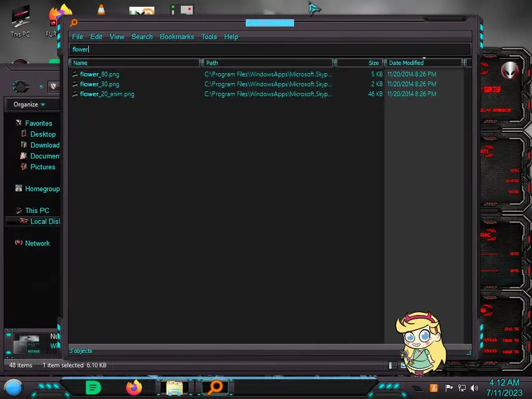Viewport: 532px width, 399px height.
Task: Click the Everything search taskbar button
Action: pyautogui.click(x=215, y=387)
